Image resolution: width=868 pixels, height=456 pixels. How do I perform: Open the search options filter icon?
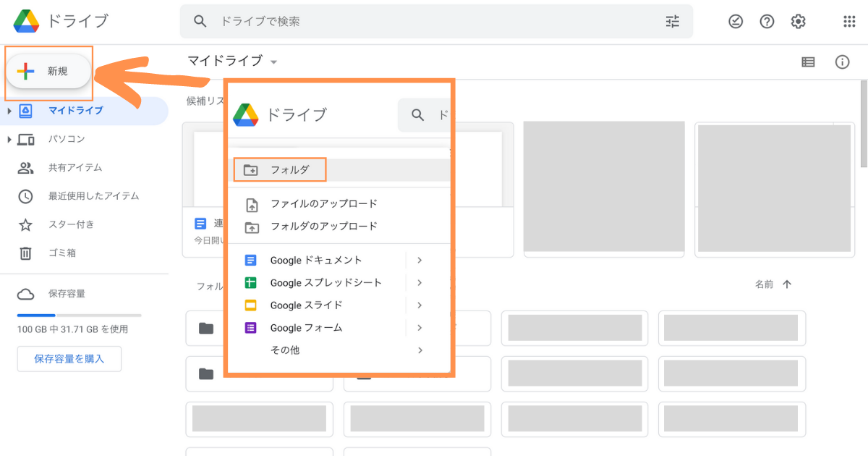672,22
